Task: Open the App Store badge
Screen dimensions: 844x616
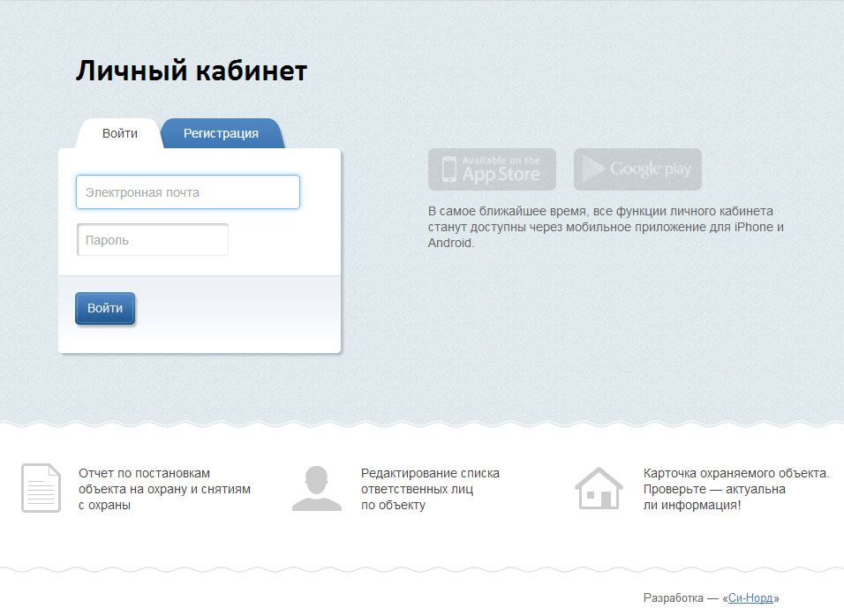Action: pyautogui.click(x=492, y=169)
